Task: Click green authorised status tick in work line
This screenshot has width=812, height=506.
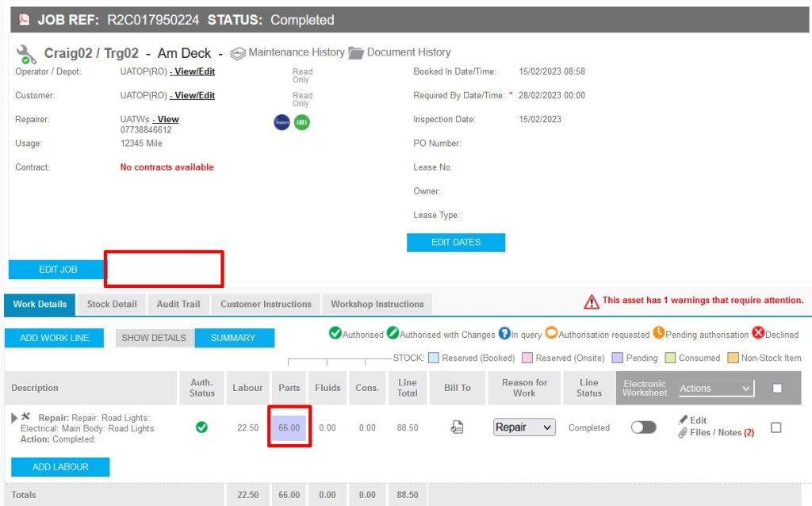Action: (201, 427)
